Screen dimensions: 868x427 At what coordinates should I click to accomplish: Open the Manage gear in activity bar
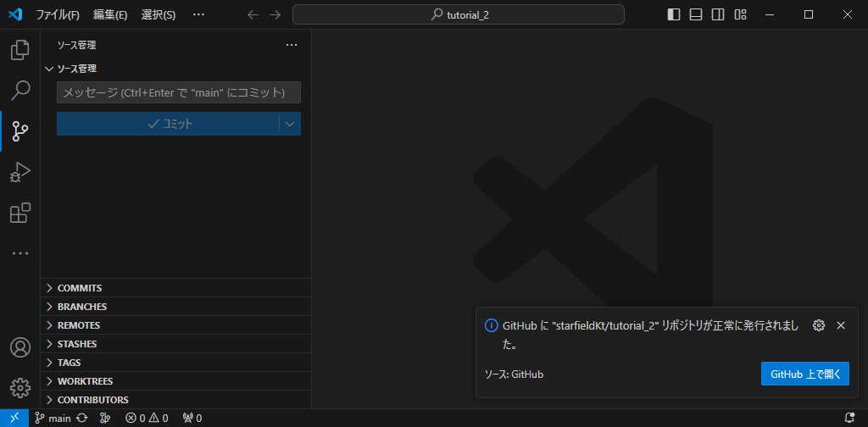click(x=20, y=388)
